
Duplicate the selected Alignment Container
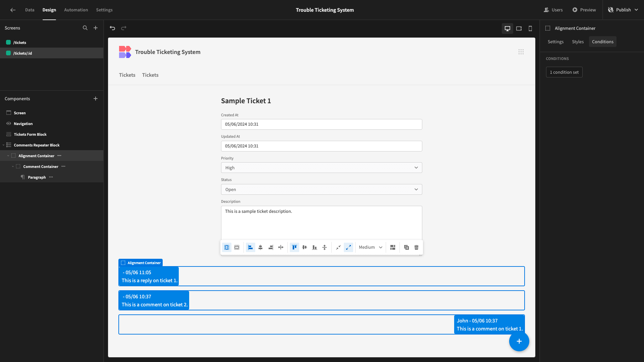click(407, 247)
